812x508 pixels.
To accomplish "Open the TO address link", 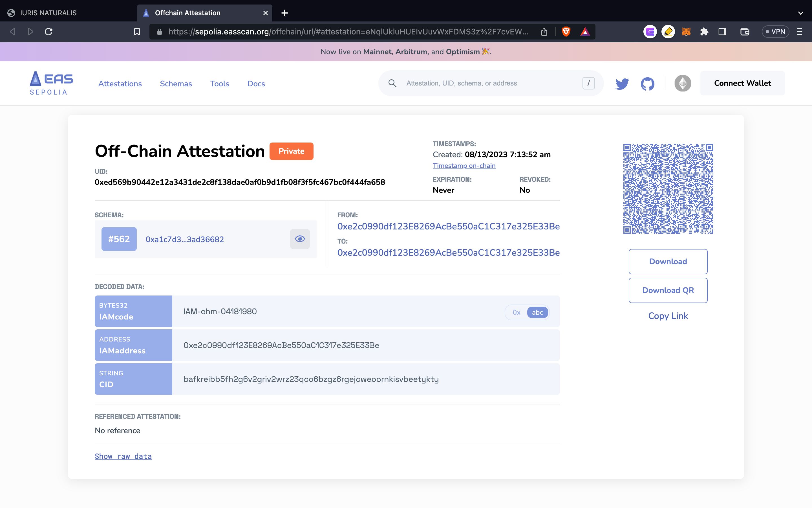I will tap(449, 253).
